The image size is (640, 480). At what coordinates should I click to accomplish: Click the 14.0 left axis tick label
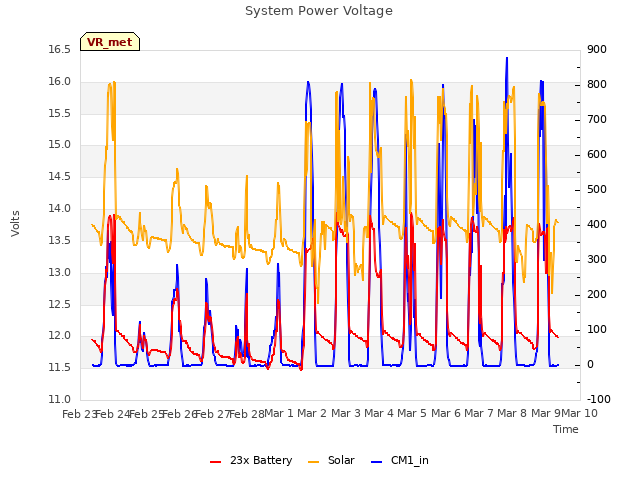pos(60,209)
